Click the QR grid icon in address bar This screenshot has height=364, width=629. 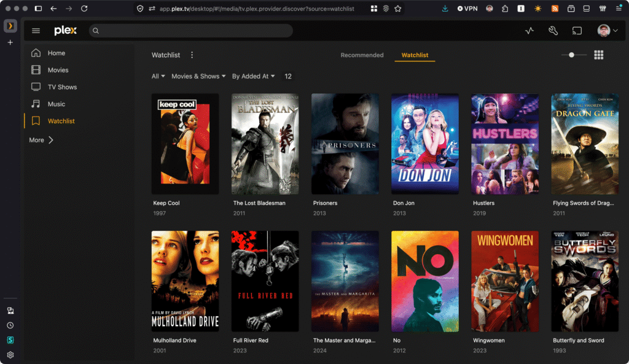[x=373, y=9]
